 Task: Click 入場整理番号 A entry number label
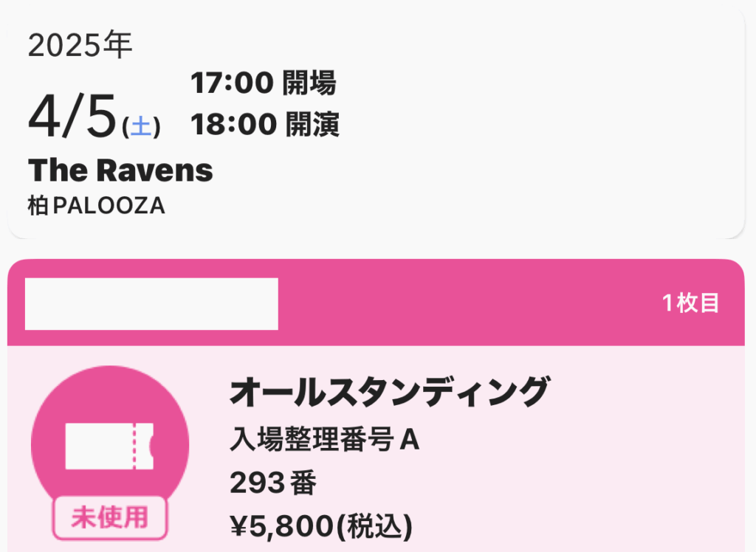pyautogui.click(x=325, y=440)
